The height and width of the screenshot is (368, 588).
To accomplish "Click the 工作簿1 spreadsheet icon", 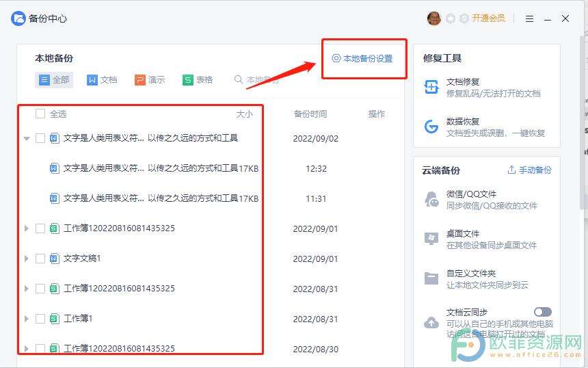I will click(55, 319).
